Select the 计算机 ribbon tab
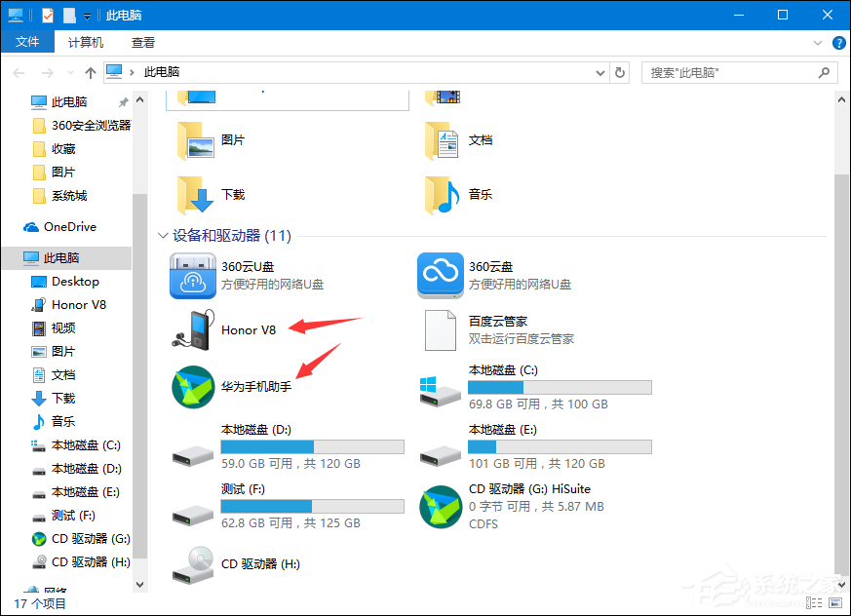851x616 pixels. (x=85, y=42)
